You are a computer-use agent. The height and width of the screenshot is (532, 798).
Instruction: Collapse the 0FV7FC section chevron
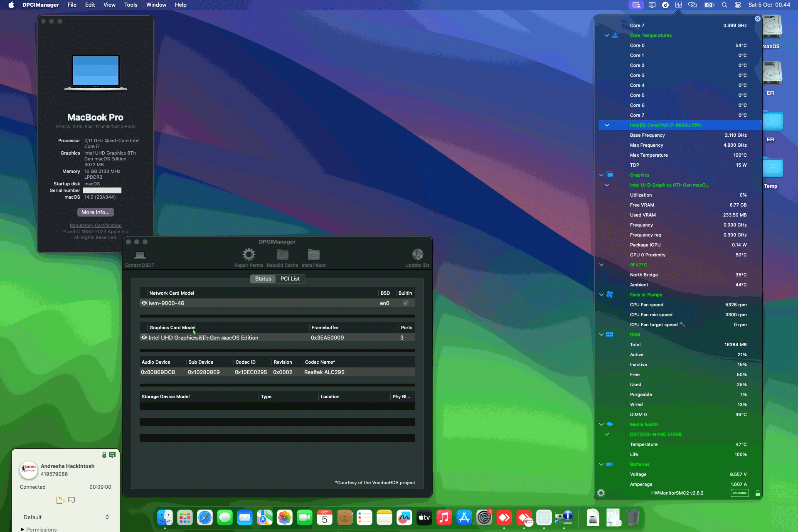(x=601, y=265)
